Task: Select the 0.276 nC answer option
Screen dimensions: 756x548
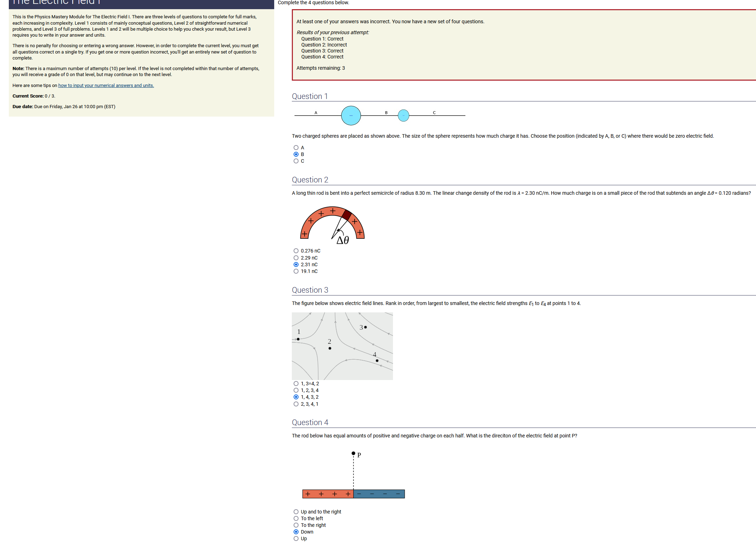Action: [x=296, y=251]
